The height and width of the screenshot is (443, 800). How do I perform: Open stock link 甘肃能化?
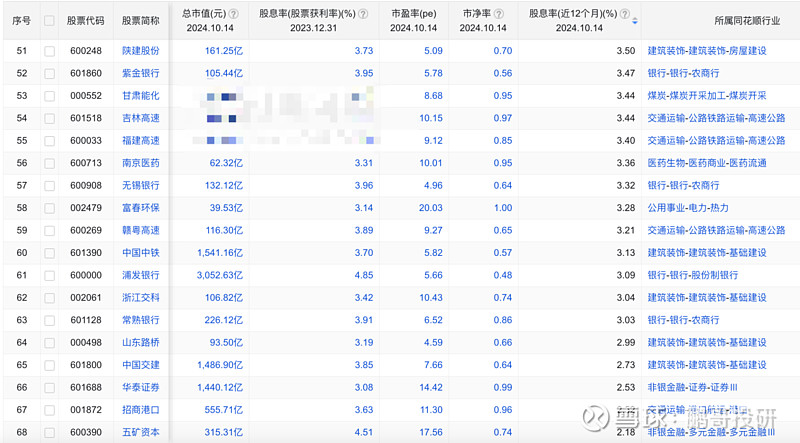141,95
